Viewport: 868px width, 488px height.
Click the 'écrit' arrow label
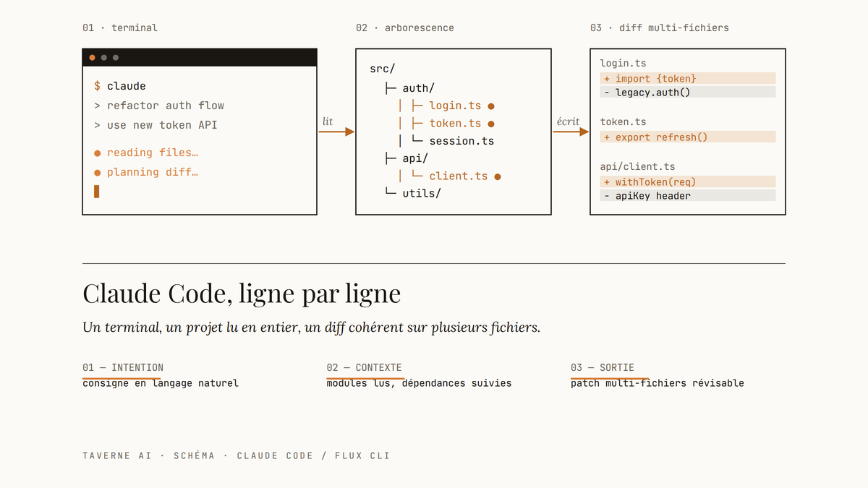pos(569,121)
